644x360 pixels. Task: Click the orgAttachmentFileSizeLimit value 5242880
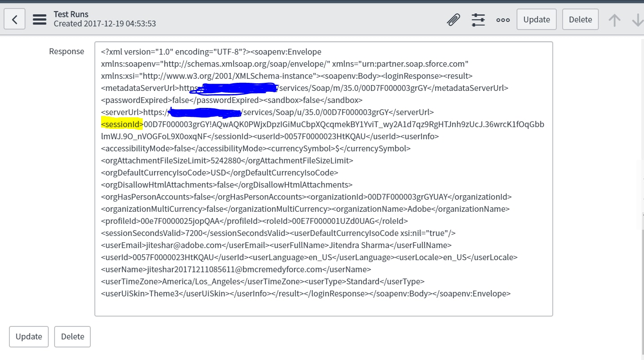[225, 160]
